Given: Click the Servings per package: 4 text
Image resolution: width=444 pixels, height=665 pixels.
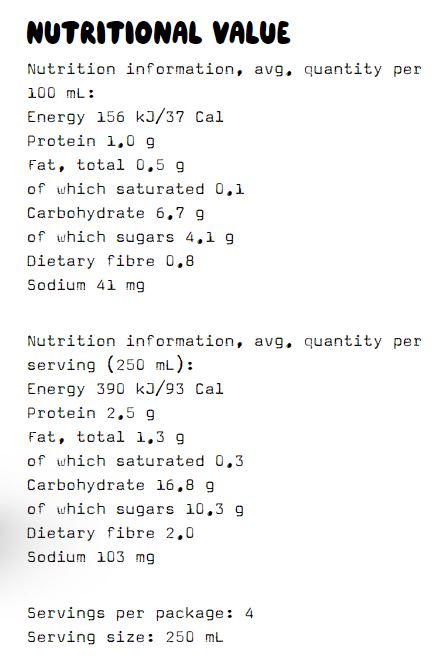Looking at the screenshot, I should (140, 614).
